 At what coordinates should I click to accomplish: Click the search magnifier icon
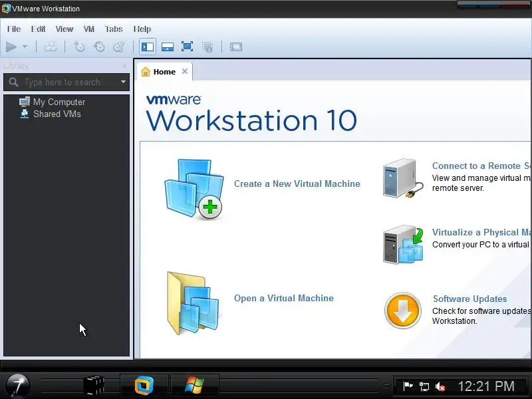13,82
